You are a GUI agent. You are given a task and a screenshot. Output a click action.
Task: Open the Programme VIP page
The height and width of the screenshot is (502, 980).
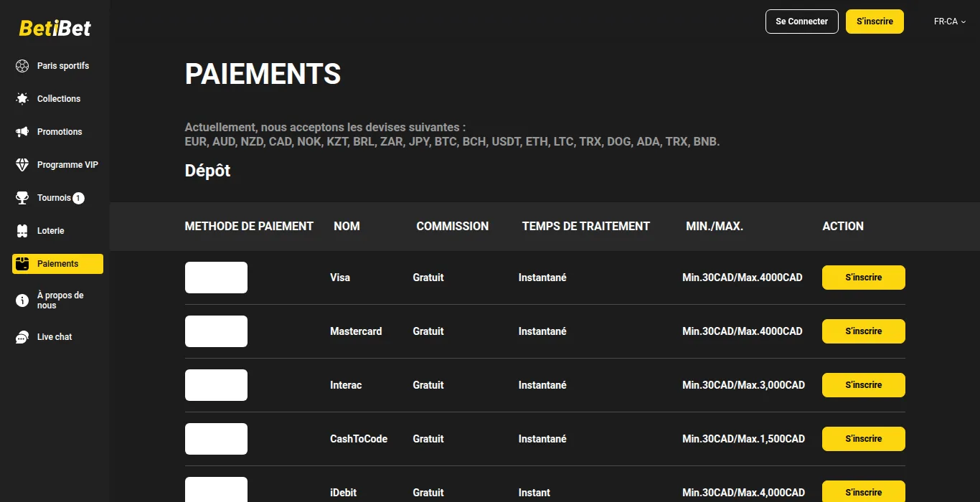57,165
